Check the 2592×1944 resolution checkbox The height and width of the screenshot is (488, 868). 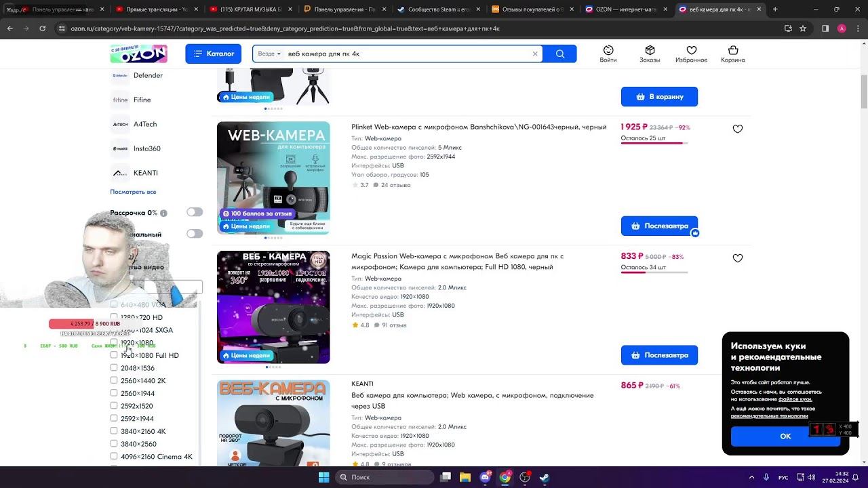[114, 418]
